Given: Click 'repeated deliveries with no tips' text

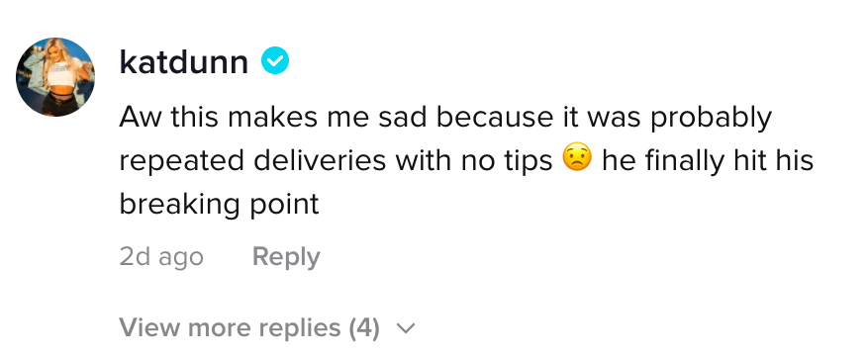Looking at the screenshot, I should click(x=337, y=160).
